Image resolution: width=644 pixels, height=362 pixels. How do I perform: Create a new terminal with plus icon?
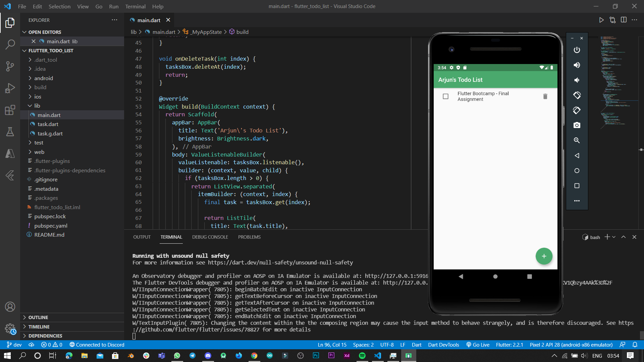[607, 237]
